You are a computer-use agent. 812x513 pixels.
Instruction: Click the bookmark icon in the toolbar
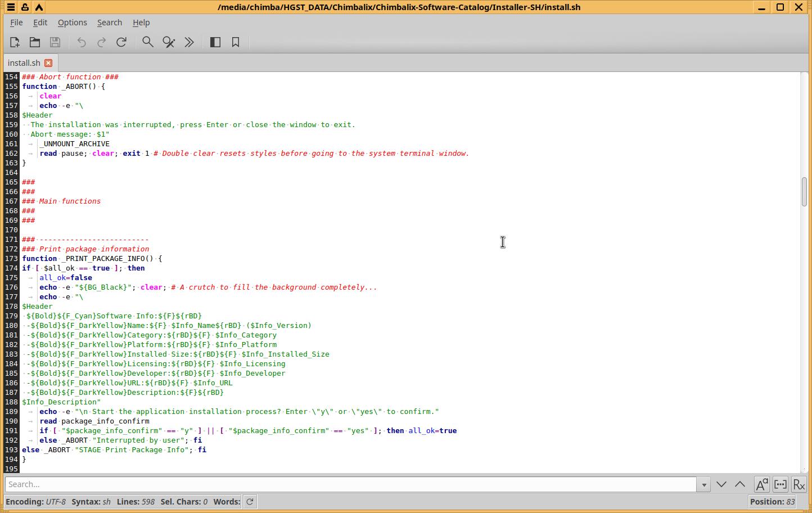coord(236,42)
